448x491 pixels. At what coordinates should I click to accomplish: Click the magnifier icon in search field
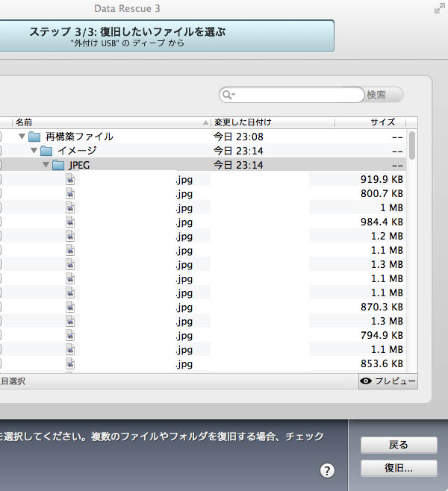(228, 95)
